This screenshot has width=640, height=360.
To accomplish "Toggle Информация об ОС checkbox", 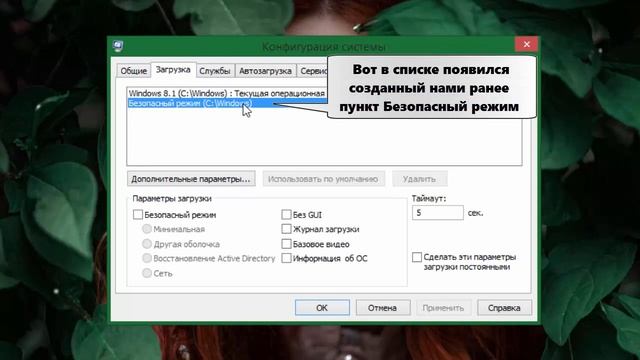I will [x=287, y=258].
